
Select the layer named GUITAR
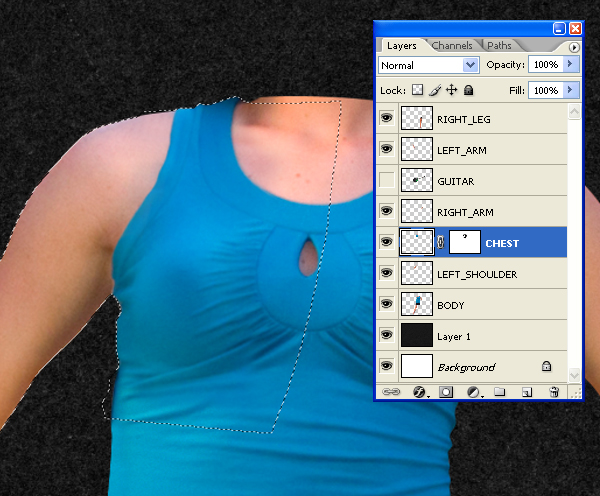pos(455,181)
